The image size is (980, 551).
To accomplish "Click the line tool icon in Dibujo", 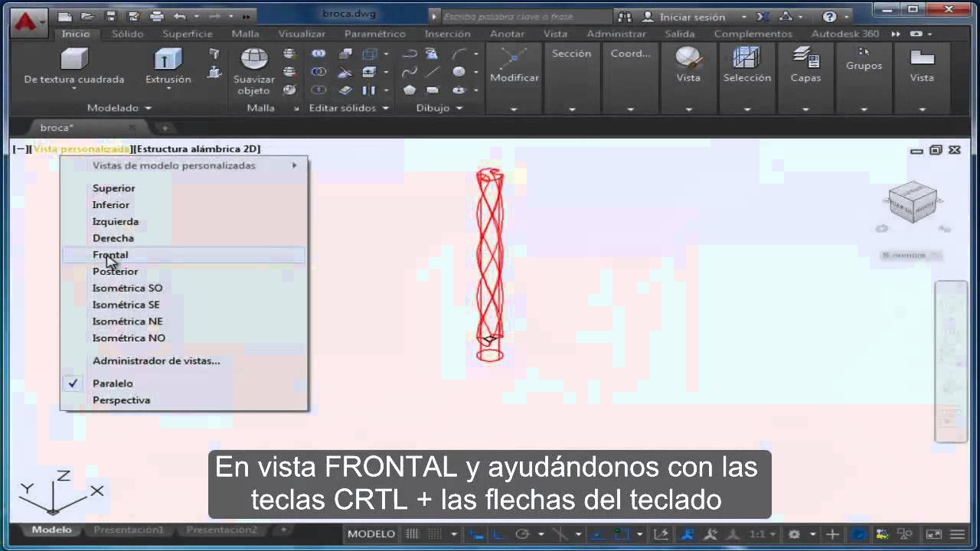I will coord(433,72).
